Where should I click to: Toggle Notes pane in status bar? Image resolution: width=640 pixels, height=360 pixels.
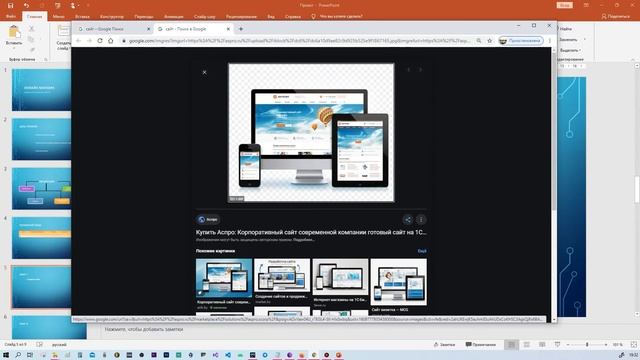(x=444, y=345)
